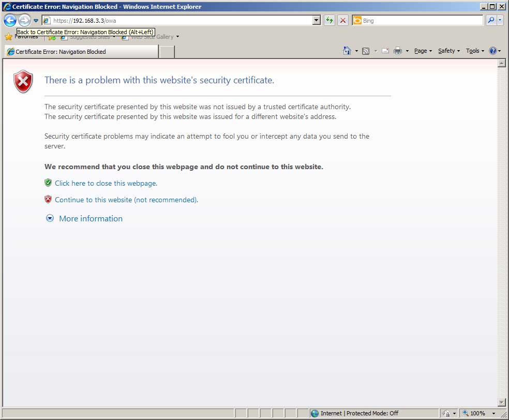Screen dimensions: 509x420
Task: Click the Forward navigation button
Action: click(24, 21)
